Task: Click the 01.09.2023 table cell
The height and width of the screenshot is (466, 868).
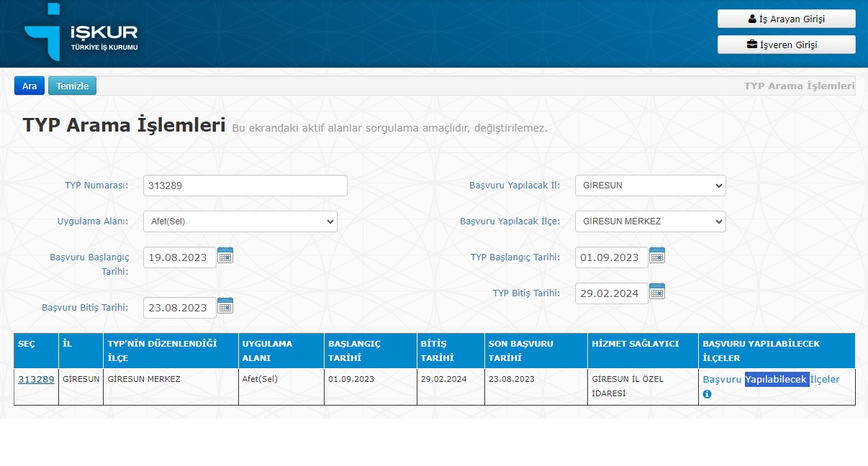Action: 371,387
